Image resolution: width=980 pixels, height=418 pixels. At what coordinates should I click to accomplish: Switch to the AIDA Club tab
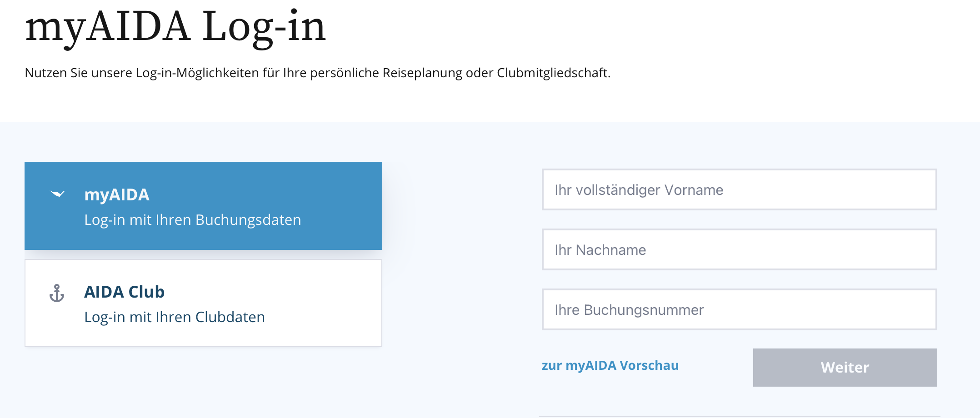point(203,303)
